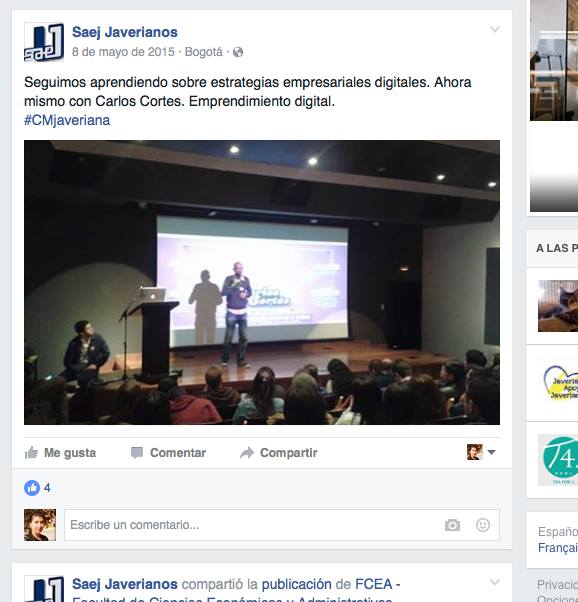Click the public globe privacy icon
578x602 pixels.
(238, 52)
